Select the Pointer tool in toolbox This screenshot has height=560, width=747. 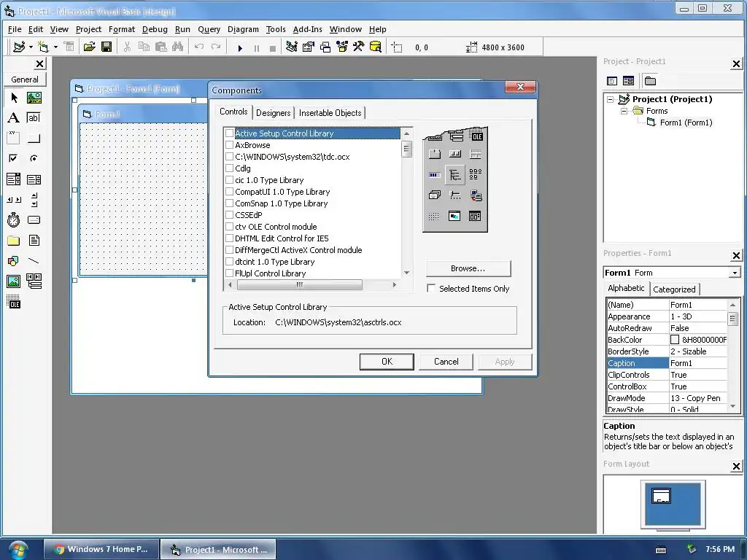point(14,98)
